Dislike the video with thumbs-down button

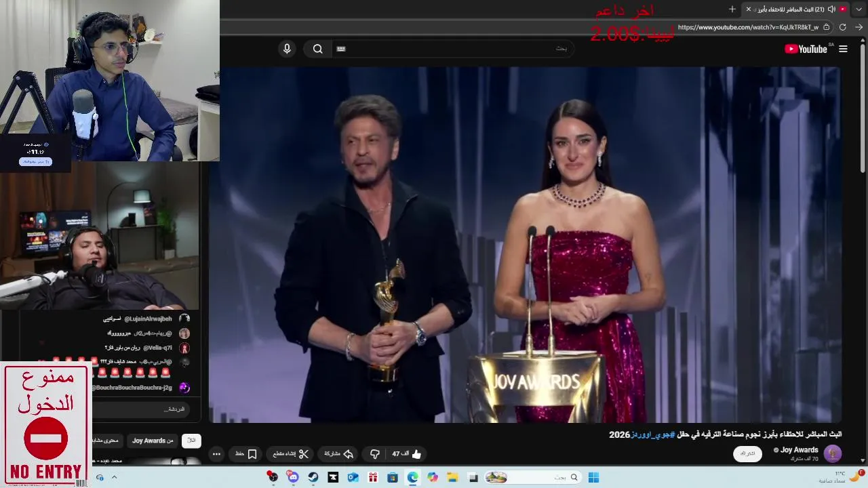click(375, 454)
